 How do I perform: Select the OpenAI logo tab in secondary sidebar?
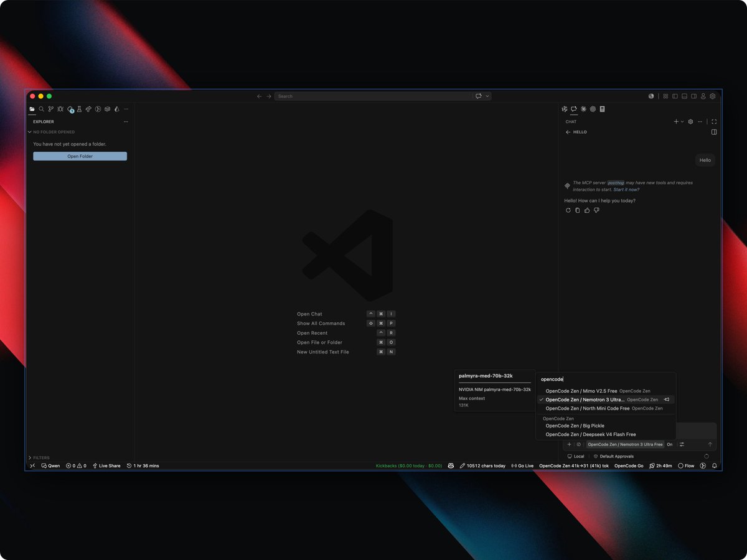[593, 109]
